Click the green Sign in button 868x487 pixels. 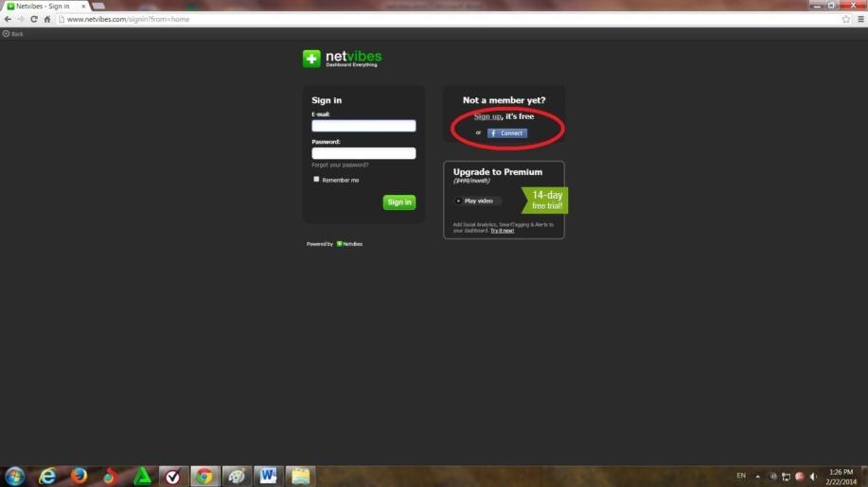pos(399,202)
